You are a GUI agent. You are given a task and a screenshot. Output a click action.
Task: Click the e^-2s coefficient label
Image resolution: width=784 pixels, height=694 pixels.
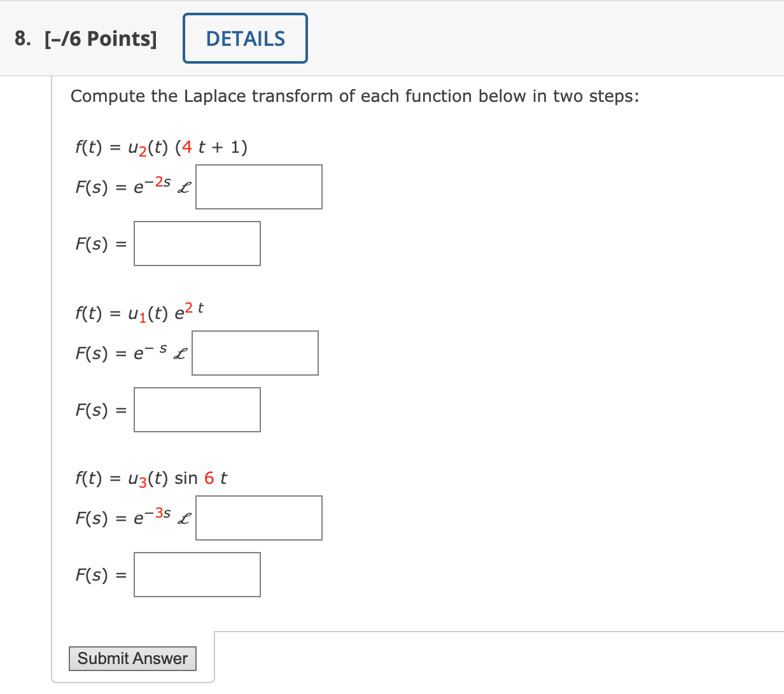click(x=157, y=185)
